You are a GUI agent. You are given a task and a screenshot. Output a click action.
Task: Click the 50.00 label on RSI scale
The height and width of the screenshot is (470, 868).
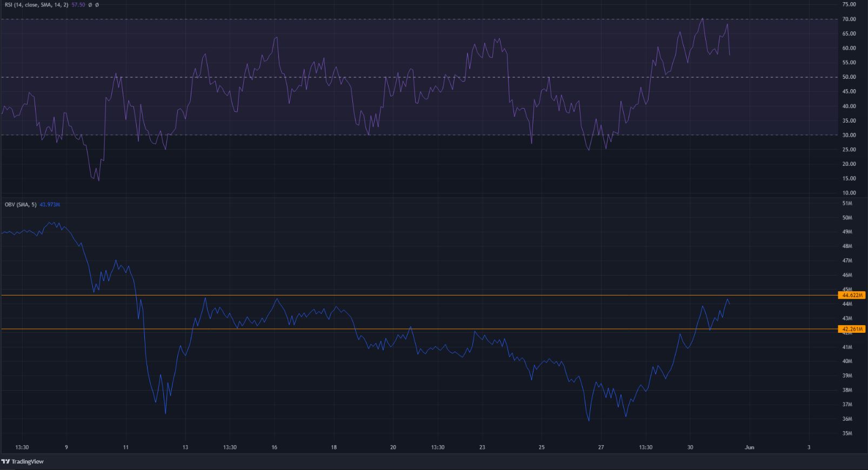(849, 77)
